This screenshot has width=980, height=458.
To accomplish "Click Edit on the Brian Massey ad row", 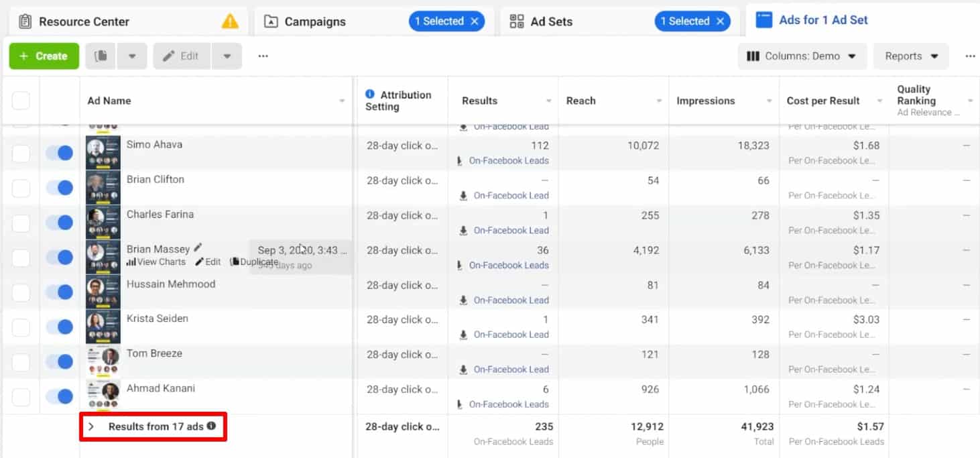I will pyautogui.click(x=208, y=262).
